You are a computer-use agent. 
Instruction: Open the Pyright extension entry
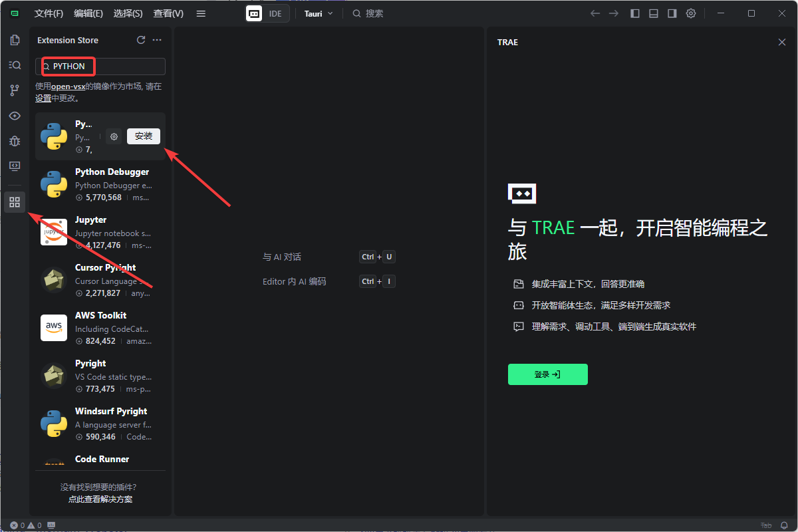[x=100, y=376]
